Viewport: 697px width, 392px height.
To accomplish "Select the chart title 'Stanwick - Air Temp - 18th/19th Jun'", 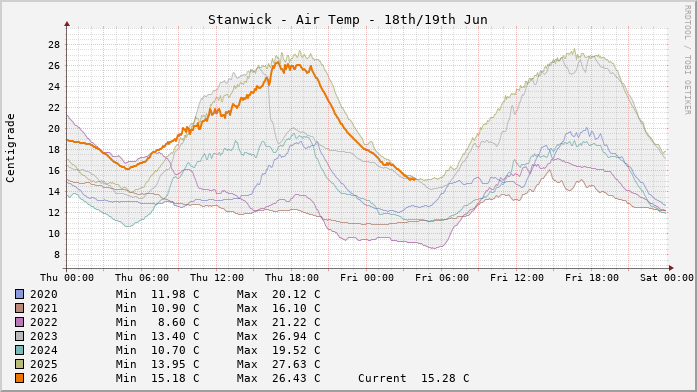I will click(348, 20).
